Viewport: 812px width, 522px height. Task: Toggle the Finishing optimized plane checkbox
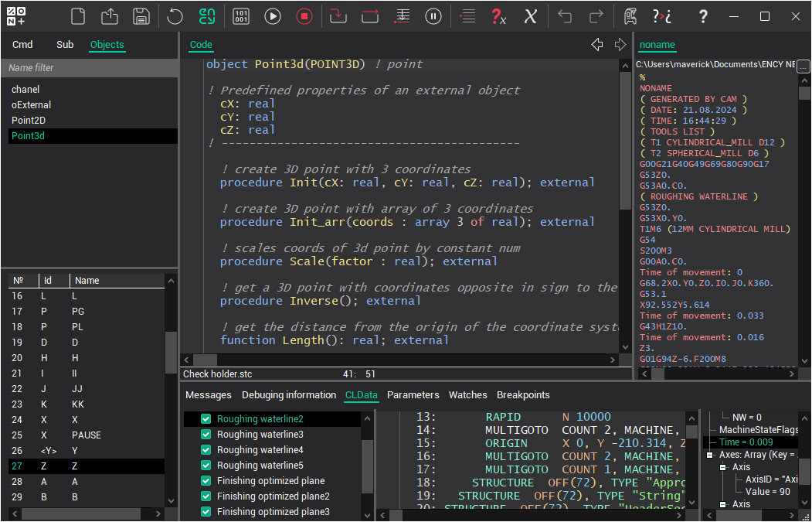206,481
